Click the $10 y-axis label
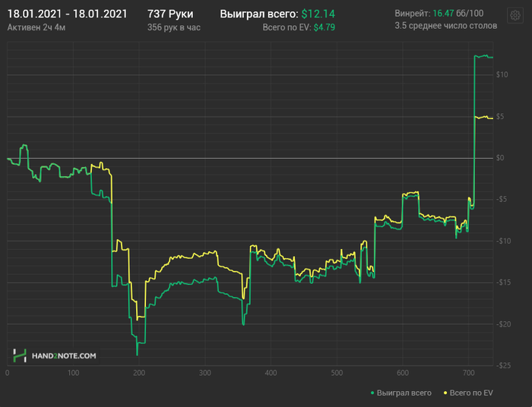The width and height of the screenshot is (532, 407). [x=502, y=74]
